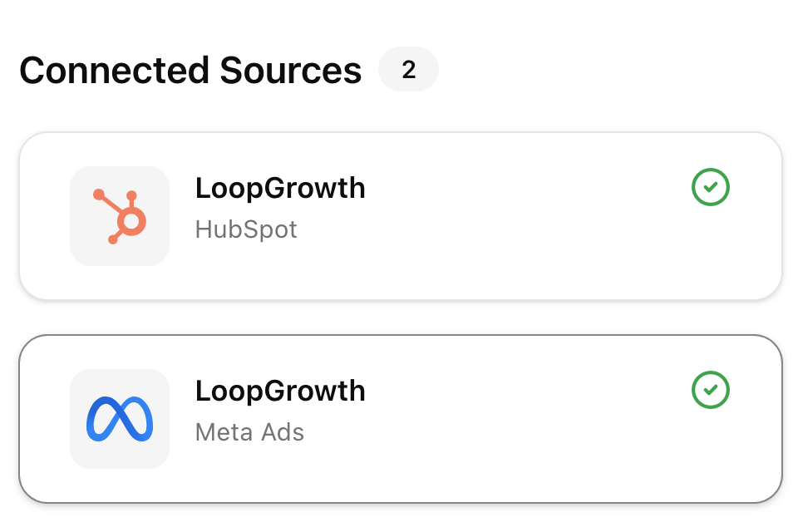Click the Connected Sources heading

190,71
